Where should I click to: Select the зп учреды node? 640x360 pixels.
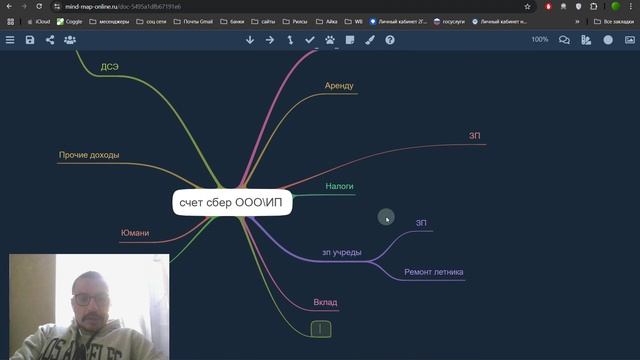(x=342, y=252)
